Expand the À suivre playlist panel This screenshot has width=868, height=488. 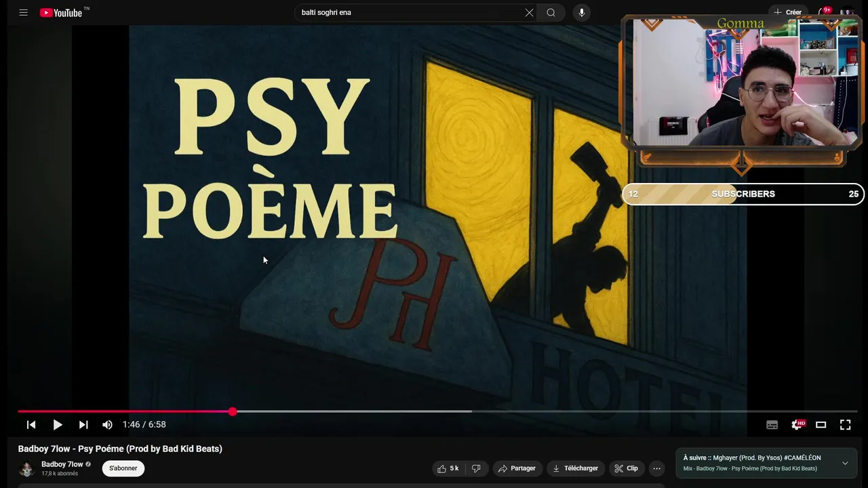(x=845, y=463)
